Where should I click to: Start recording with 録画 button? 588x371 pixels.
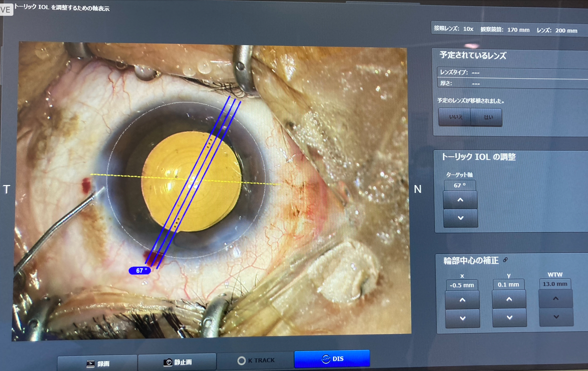[97, 363]
